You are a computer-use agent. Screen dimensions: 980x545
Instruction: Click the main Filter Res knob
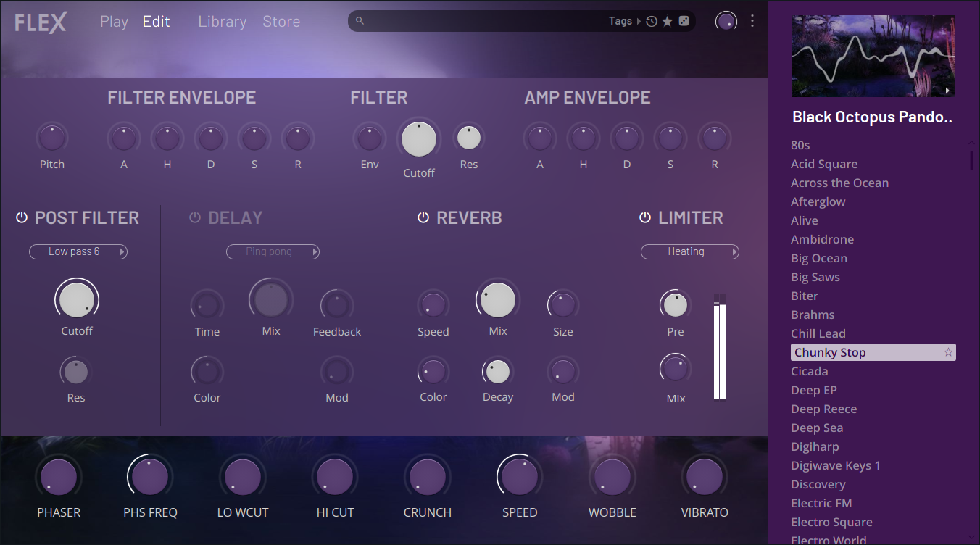(x=469, y=138)
